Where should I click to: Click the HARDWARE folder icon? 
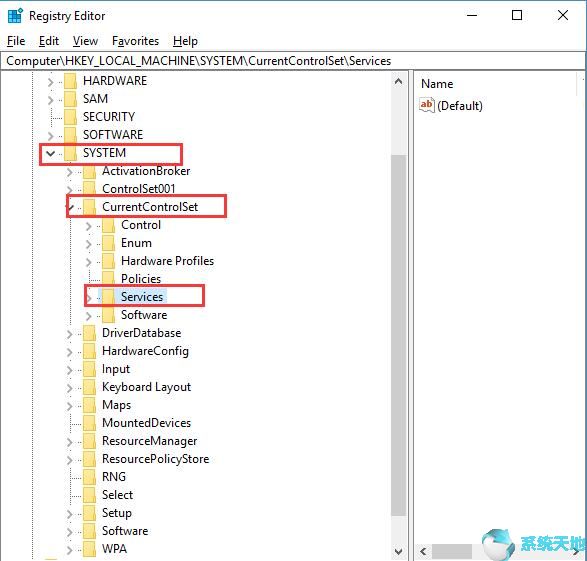click(x=71, y=81)
